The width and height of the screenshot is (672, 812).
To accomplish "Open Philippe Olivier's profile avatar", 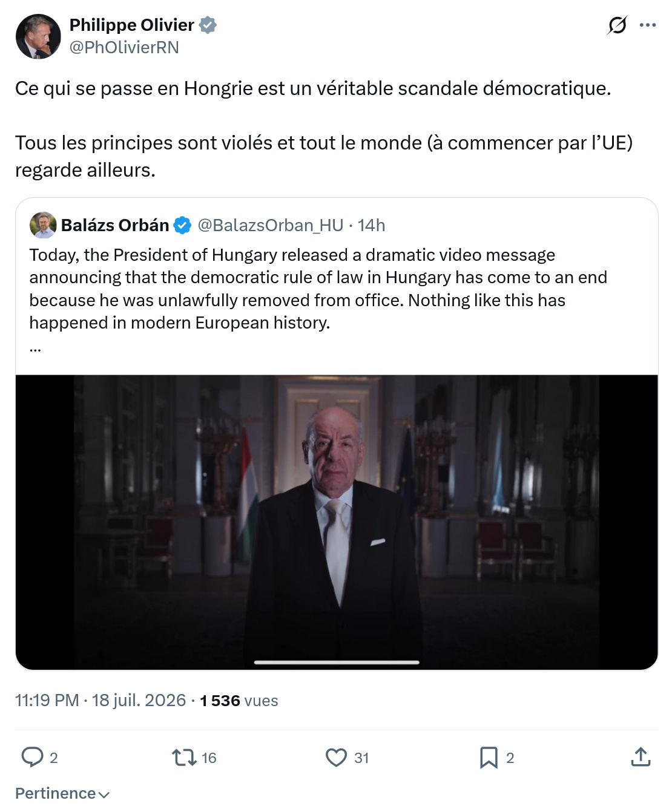I will pyautogui.click(x=38, y=36).
